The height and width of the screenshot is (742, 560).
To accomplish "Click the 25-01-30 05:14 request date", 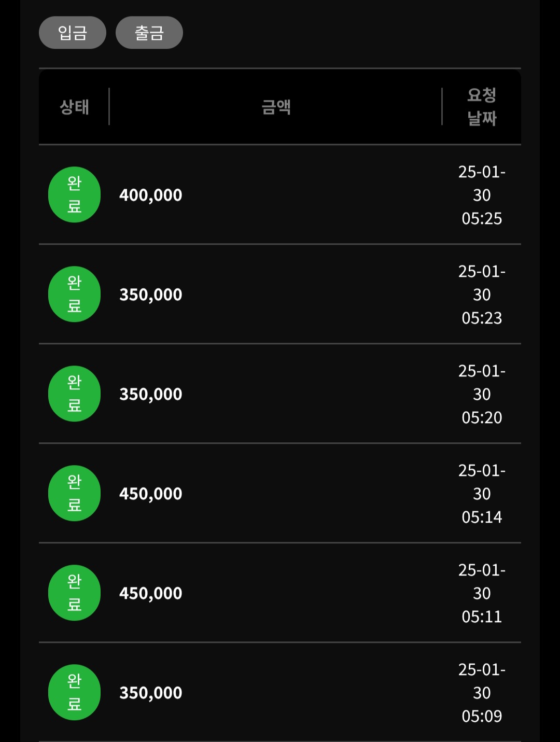I will click(482, 494).
